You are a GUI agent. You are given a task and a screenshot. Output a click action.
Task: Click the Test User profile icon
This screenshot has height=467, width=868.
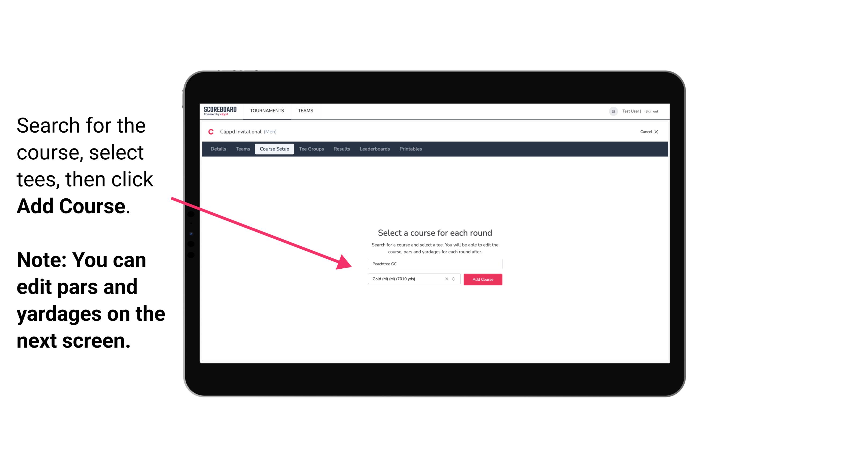coord(612,111)
